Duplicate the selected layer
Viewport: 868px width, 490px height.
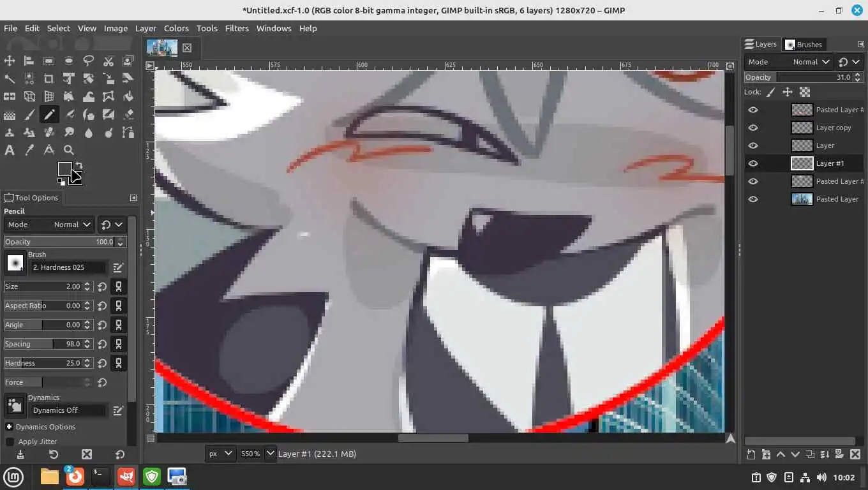coord(810,454)
